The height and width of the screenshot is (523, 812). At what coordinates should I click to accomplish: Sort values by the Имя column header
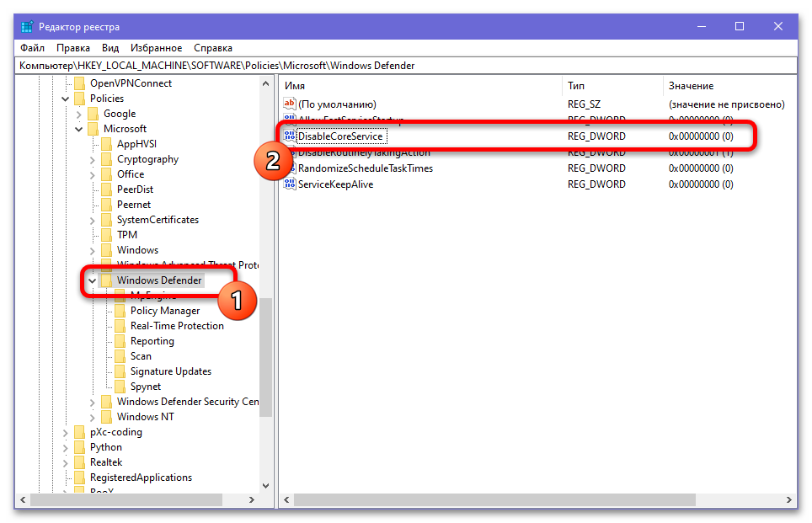[x=420, y=86]
